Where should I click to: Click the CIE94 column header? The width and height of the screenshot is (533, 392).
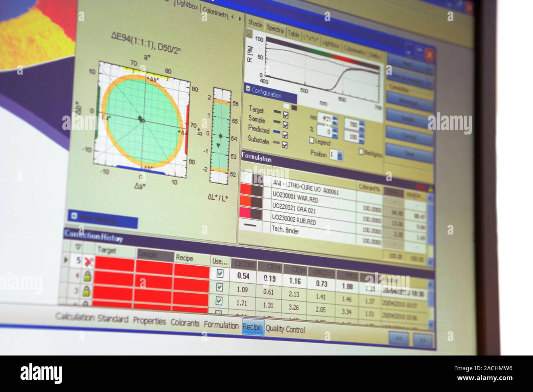270,268
